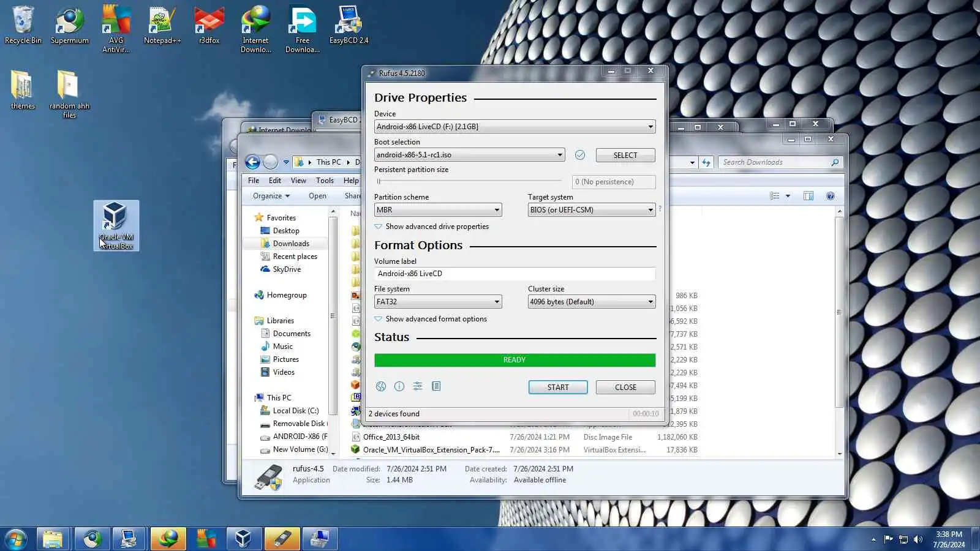Select Downloads in the Favorites tree

(x=291, y=244)
